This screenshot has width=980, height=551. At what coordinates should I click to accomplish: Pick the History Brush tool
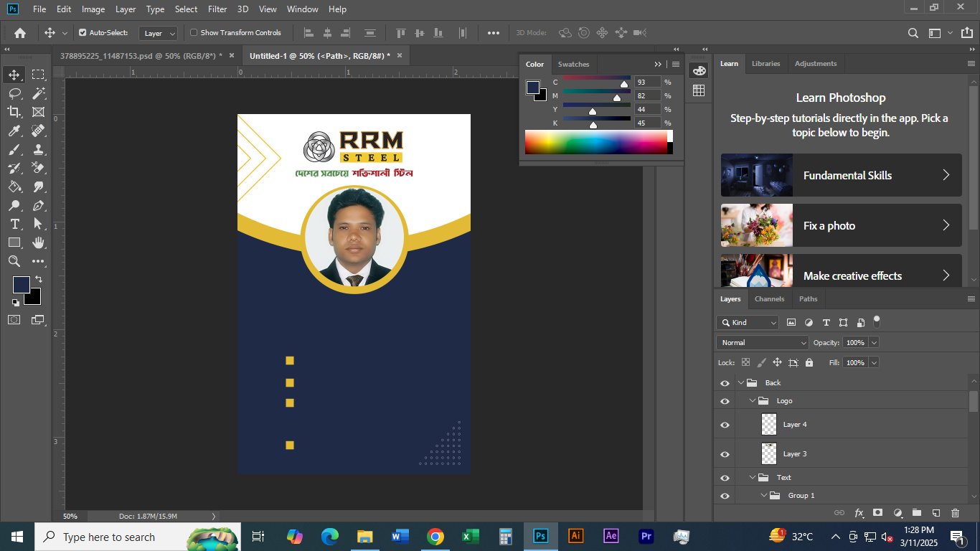[x=14, y=168]
